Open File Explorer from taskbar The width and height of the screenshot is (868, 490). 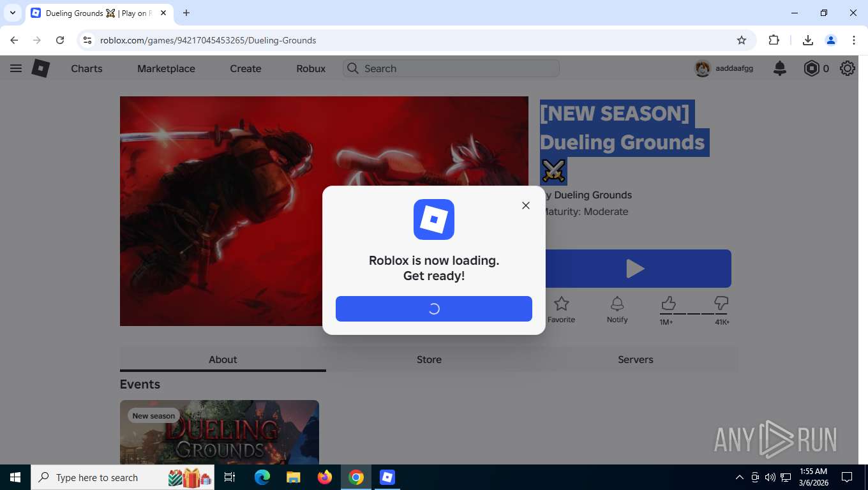[x=293, y=477]
